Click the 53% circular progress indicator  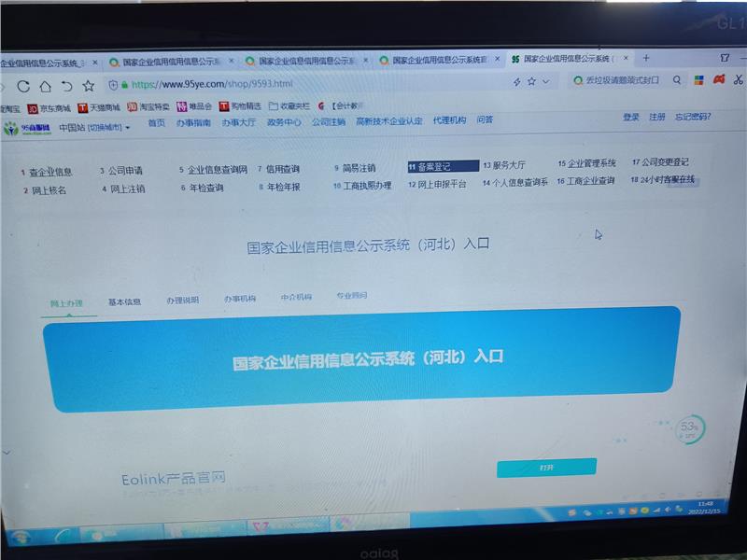[x=689, y=429]
